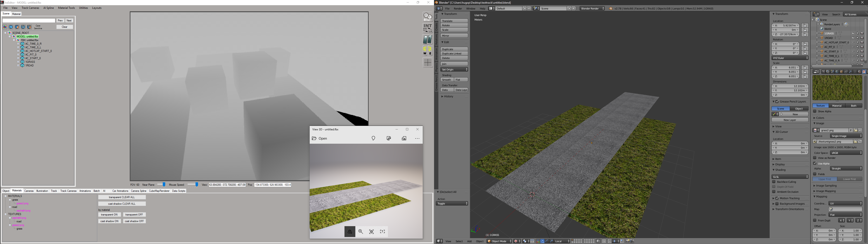
Task: Click grass texture preview thumbnail
Action: 837,87
